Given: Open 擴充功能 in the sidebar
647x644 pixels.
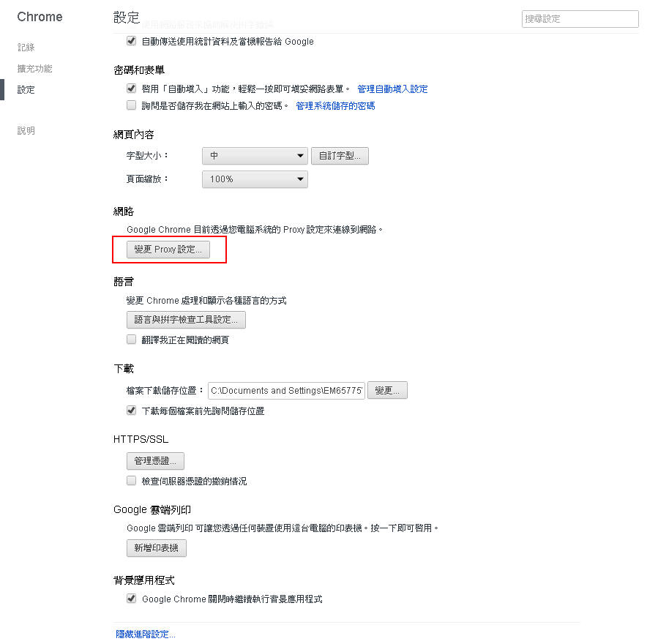Looking at the screenshot, I should pyautogui.click(x=34, y=69).
